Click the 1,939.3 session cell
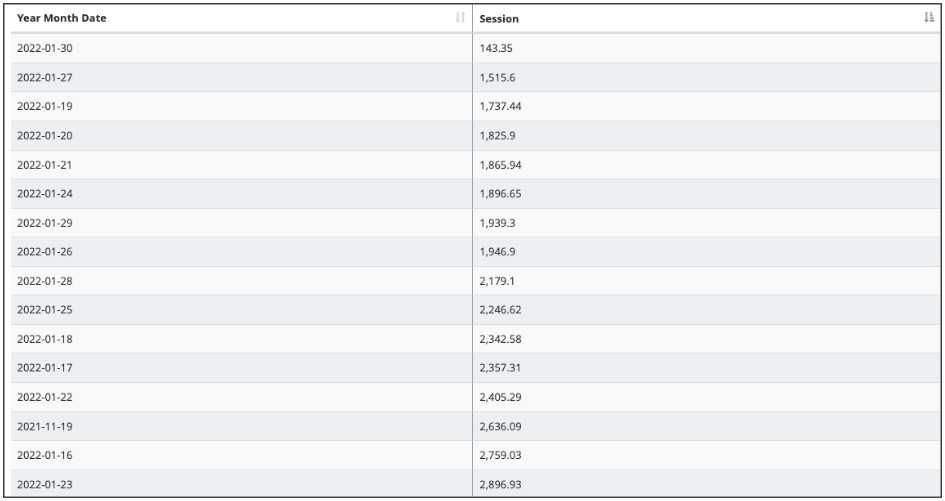The width and height of the screenshot is (945, 501). coord(497,222)
